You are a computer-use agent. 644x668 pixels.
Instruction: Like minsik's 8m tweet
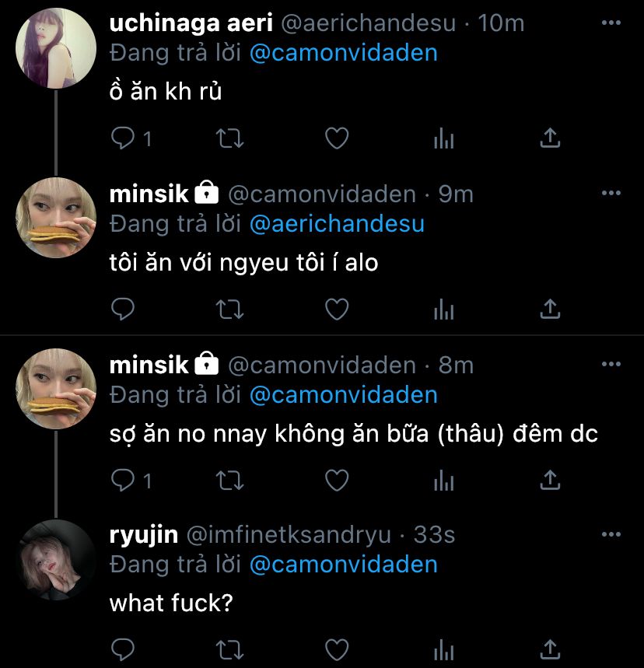tap(336, 480)
